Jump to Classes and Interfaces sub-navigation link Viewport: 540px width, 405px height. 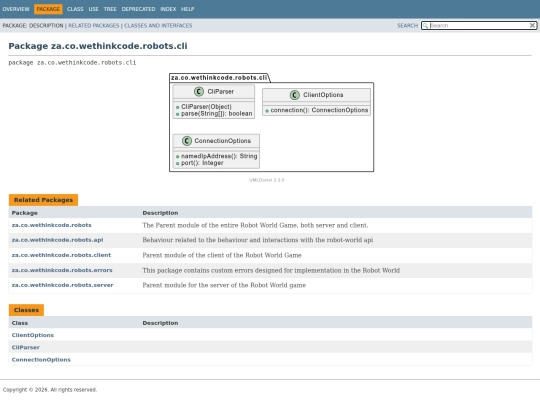[x=158, y=25]
